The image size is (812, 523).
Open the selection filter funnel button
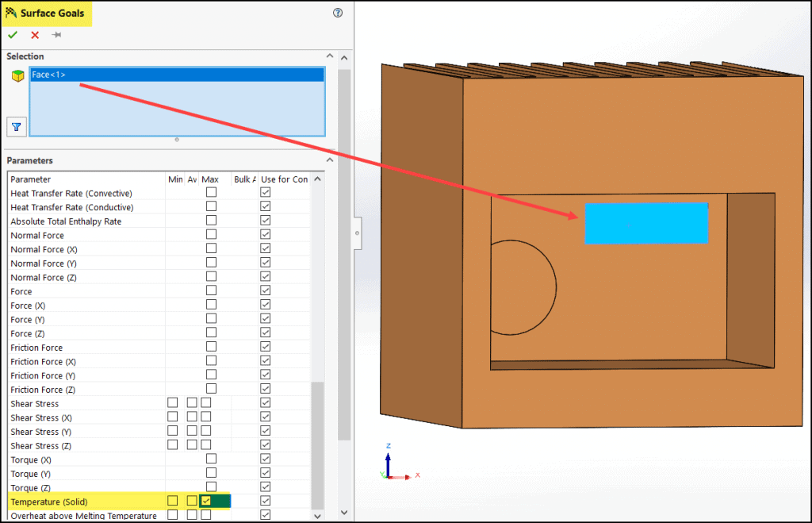point(17,126)
